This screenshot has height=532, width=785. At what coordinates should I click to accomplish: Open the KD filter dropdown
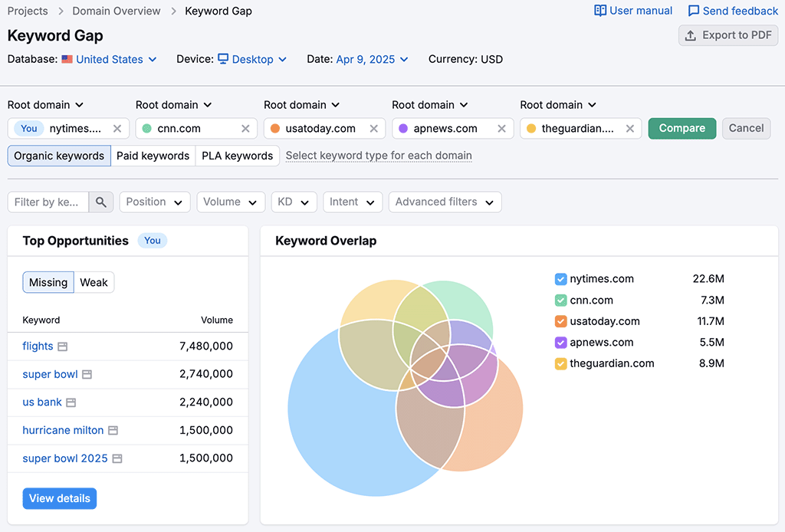coord(294,202)
